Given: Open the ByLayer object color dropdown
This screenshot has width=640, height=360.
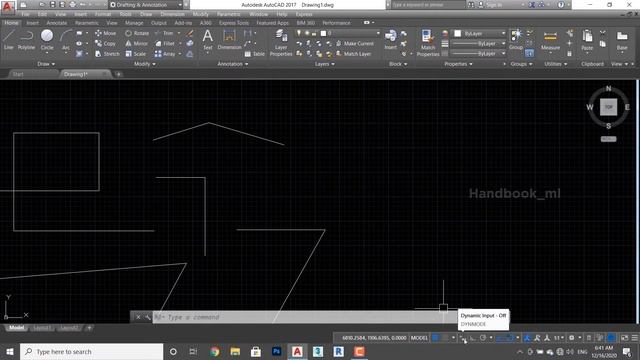Looking at the screenshot, I should (x=480, y=33).
